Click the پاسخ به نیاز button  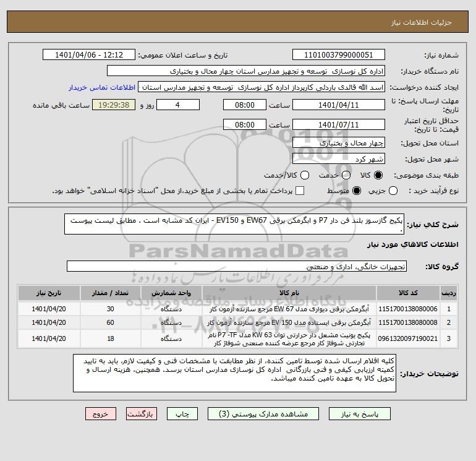tap(360, 414)
